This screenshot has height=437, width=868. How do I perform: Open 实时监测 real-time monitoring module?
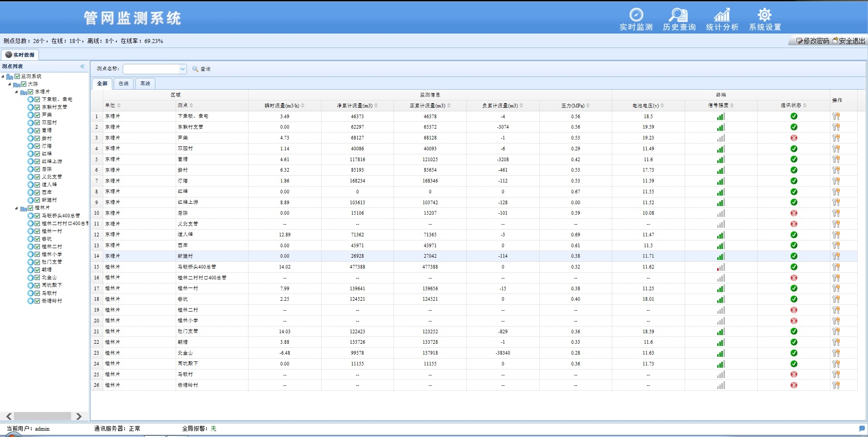636,20
